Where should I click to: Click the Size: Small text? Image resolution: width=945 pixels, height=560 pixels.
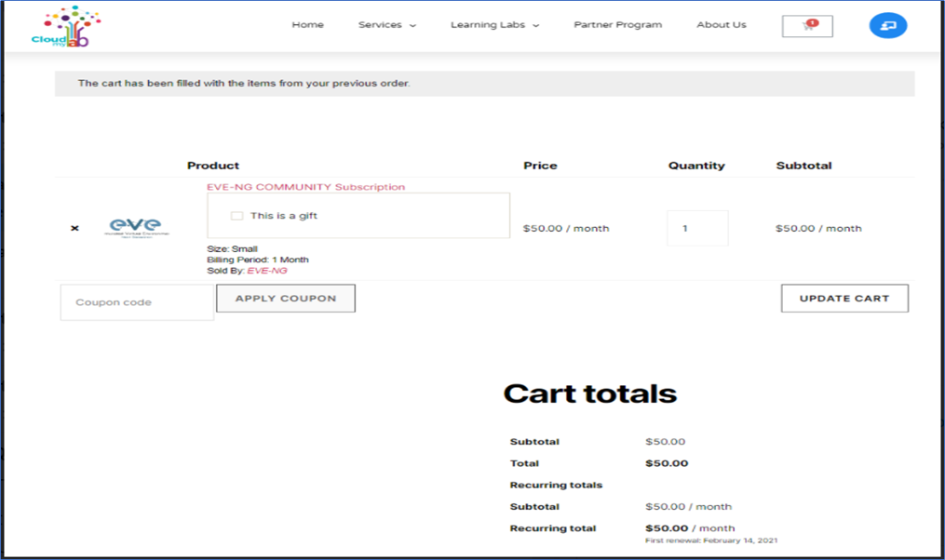(232, 248)
